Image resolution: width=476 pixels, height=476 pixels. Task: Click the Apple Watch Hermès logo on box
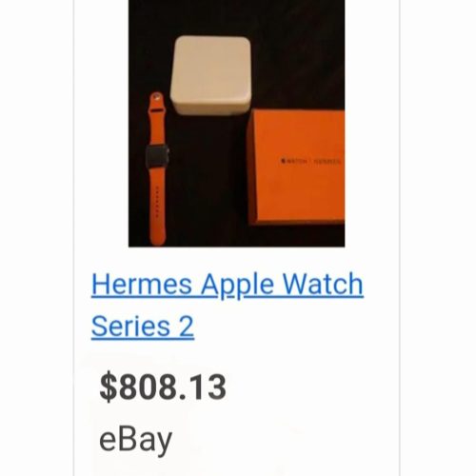coord(310,161)
